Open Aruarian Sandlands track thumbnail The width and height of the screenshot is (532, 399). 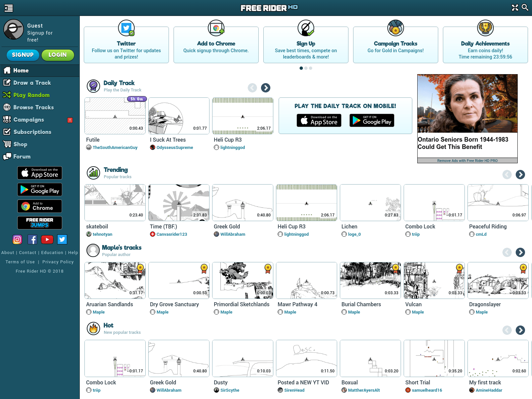point(115,280)
